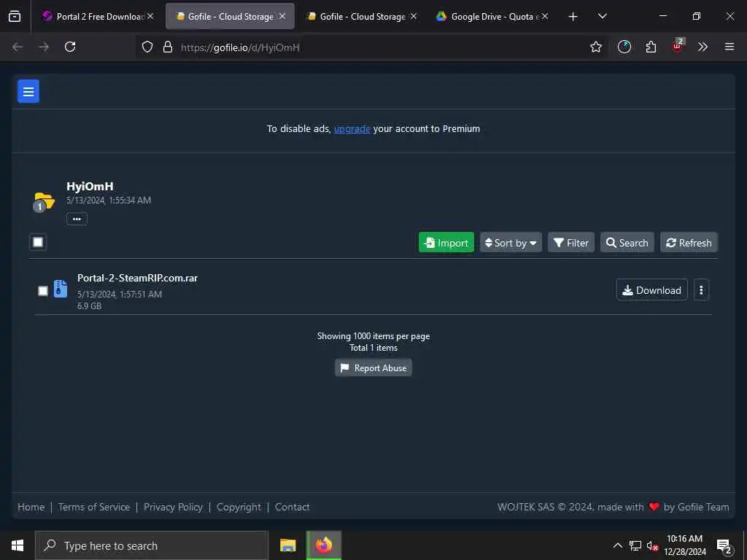The image size is (747, 560).
Task: Click the taskbar clock and date
Action: pyautogui.click(x=684, y=545)
